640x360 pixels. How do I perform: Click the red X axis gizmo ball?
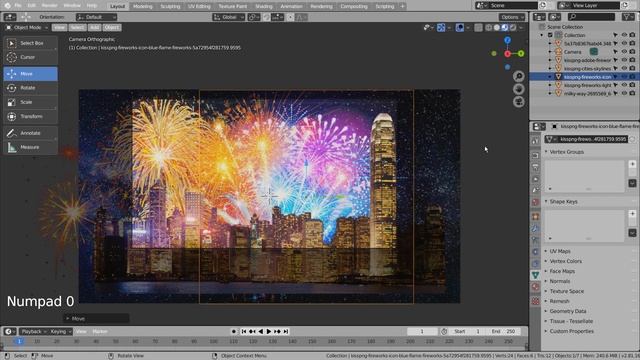point(507,53)
